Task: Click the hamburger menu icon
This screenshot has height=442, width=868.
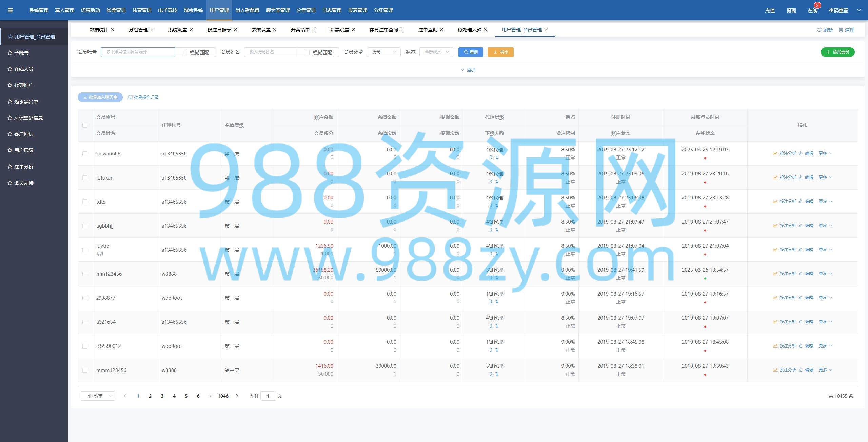Action: coord(10,10)
